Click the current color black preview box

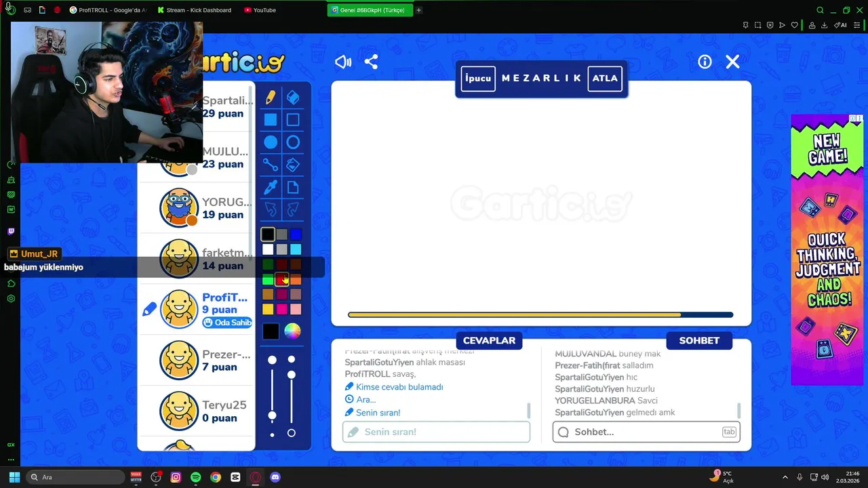tap(271, 331)
